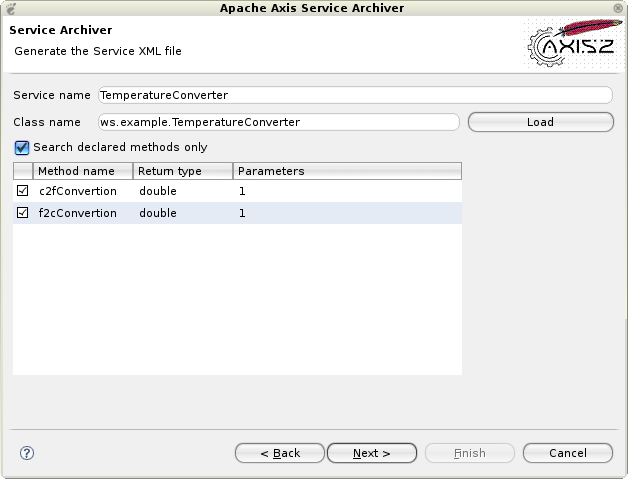Click the Load button
628x479 pixels.
coord(540,122)
